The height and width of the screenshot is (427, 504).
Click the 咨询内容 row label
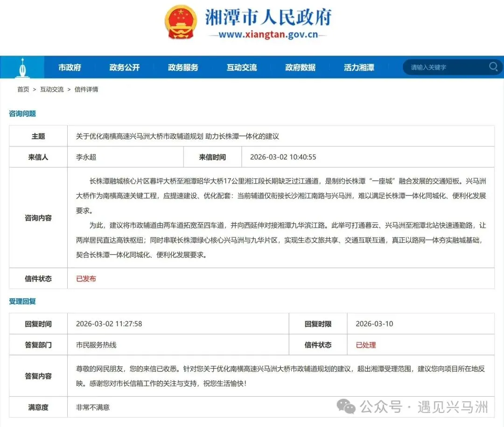pyautogui.click(x=38, y=218)
